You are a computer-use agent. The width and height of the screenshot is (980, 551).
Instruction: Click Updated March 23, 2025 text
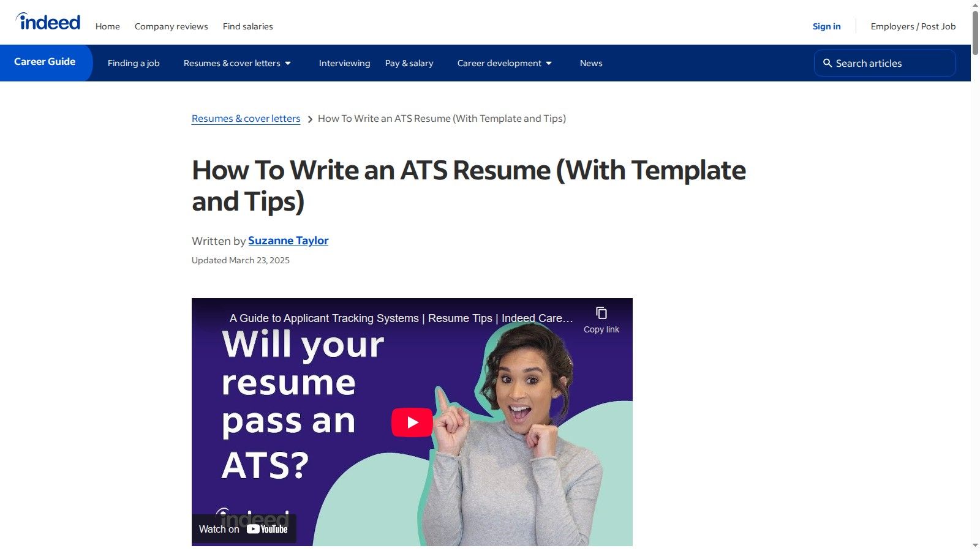click(x=241, y=260)
